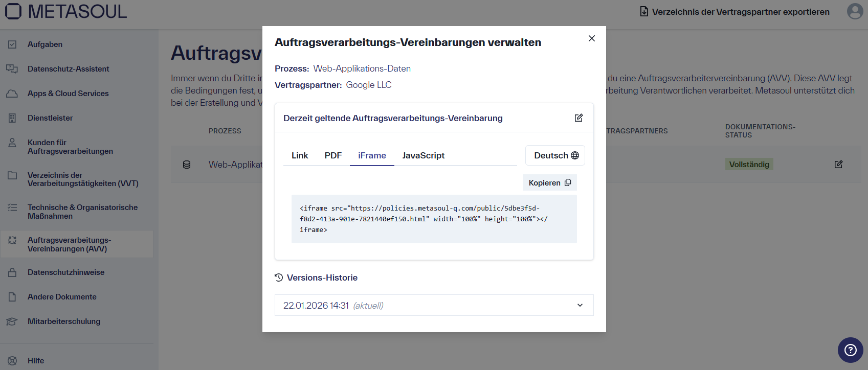Close the Auftragsverarbeitungs-Vereinbarungen dialog
Screen dimensions: 868x370
[x=592, y=38]
